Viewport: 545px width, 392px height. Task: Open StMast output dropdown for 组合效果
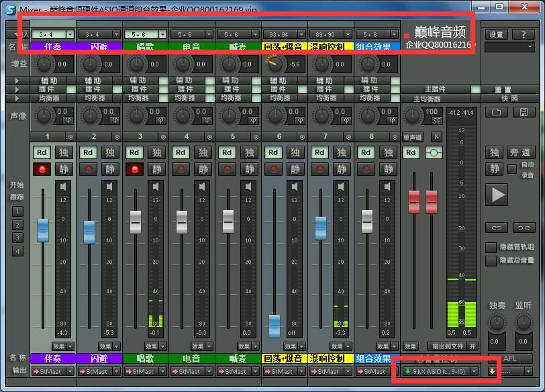pos(377,371)
